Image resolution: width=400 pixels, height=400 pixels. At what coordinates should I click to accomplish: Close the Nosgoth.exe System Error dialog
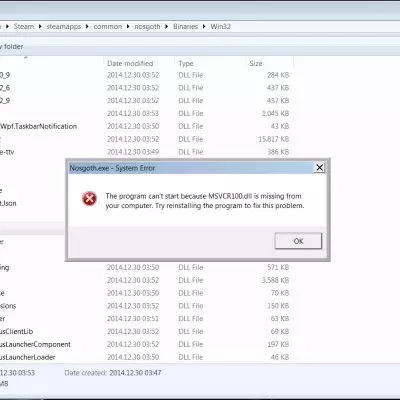pyautogui.click(x=319, y=168)
